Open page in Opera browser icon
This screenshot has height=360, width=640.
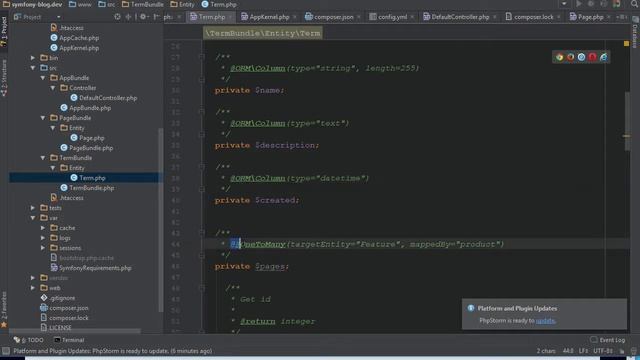[592, 57]
